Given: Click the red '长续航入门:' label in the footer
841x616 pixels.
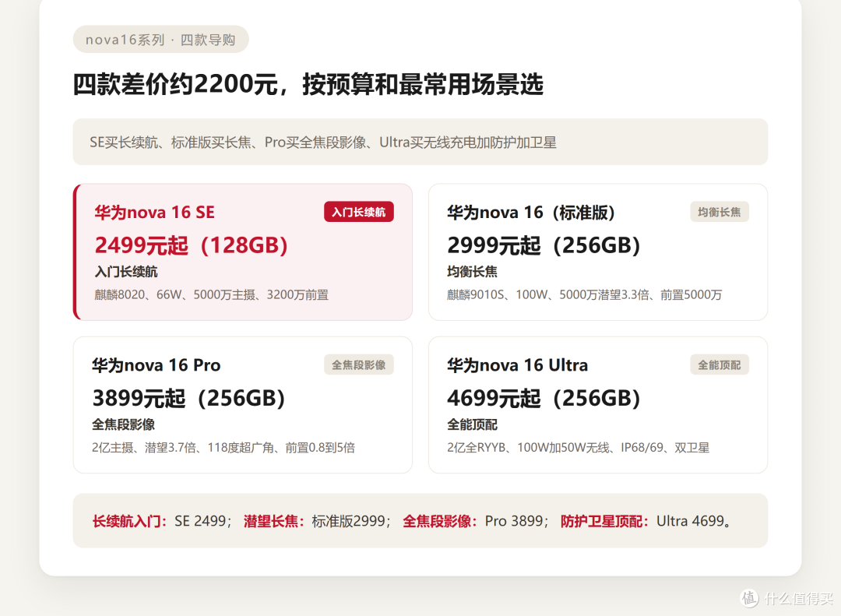Looking at the screenshot, I should 130,521.
